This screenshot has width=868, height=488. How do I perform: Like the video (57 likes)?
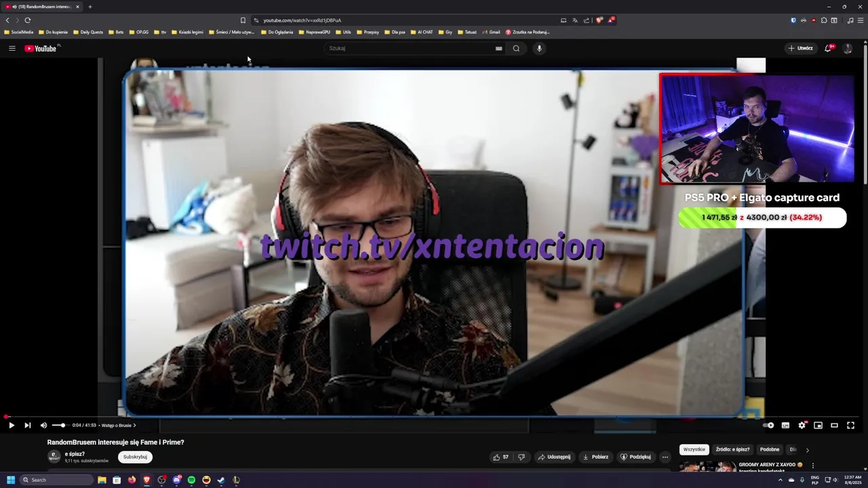tap(500, 457)
